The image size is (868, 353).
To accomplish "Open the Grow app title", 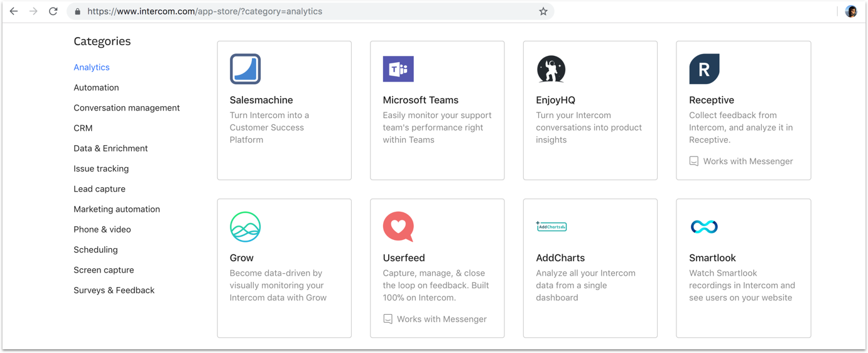I will coord(242,258).
